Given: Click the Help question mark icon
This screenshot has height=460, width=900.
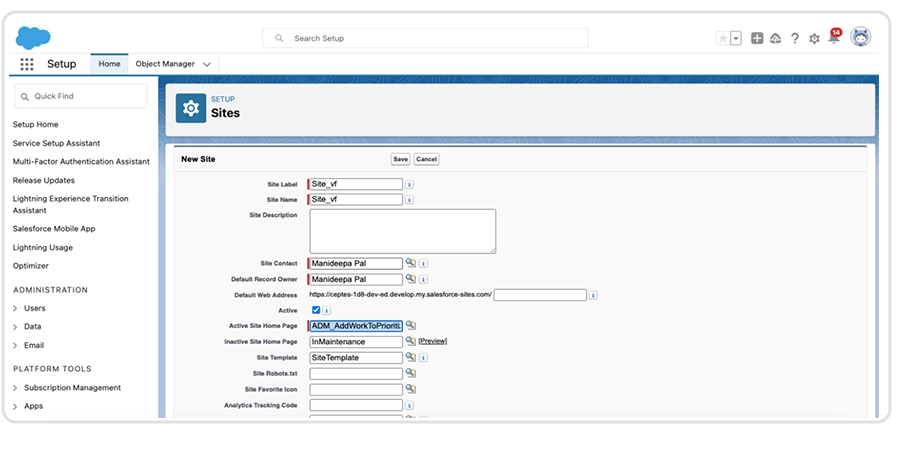Looking at the screenshot, I should 795,38.
